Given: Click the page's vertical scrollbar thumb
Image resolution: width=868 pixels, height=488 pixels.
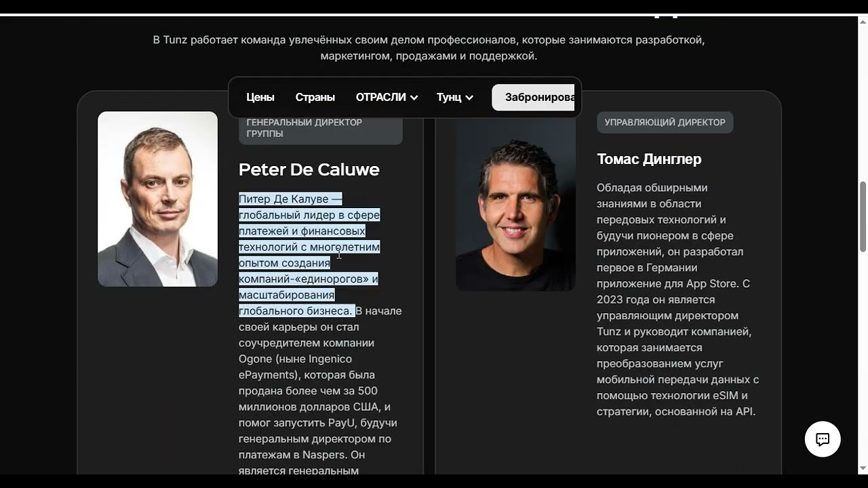Looking at the screenshot, I should tap(863, 217).
